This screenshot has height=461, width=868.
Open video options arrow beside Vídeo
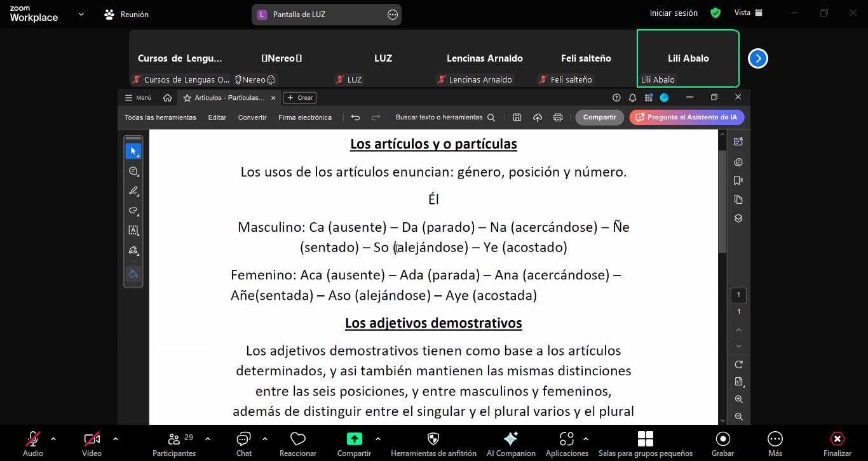click(115, 439)
